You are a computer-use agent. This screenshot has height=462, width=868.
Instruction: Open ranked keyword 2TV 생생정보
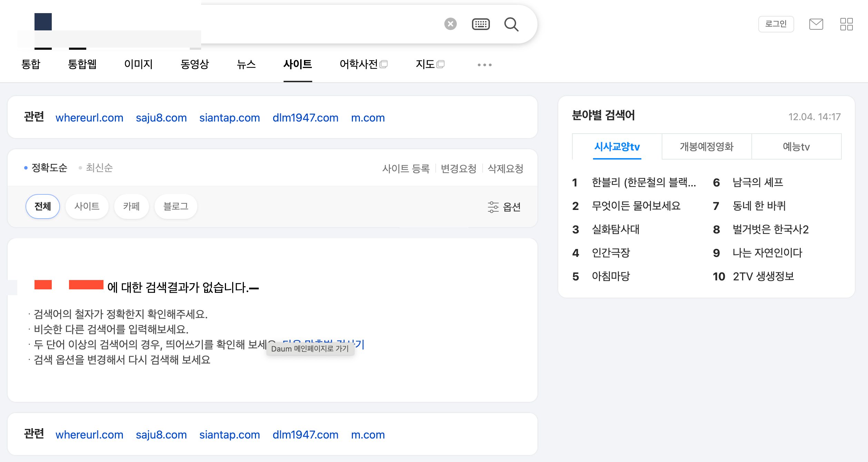[x=763, y=276]
